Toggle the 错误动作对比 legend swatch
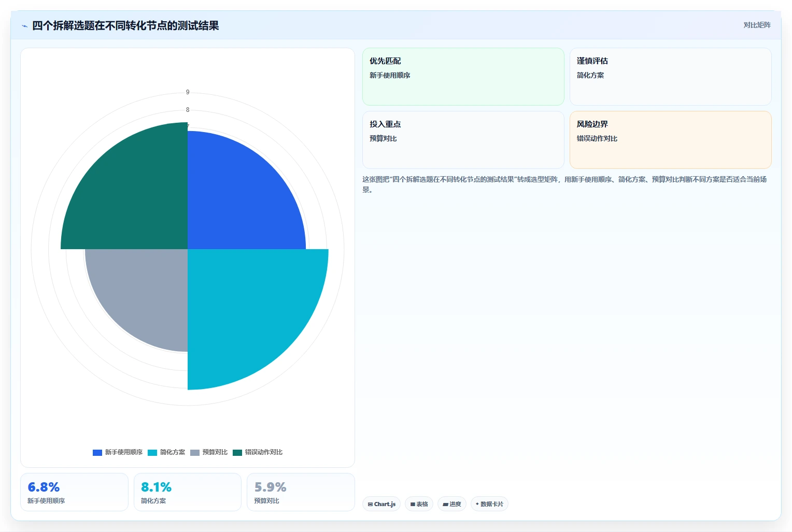 237,452
